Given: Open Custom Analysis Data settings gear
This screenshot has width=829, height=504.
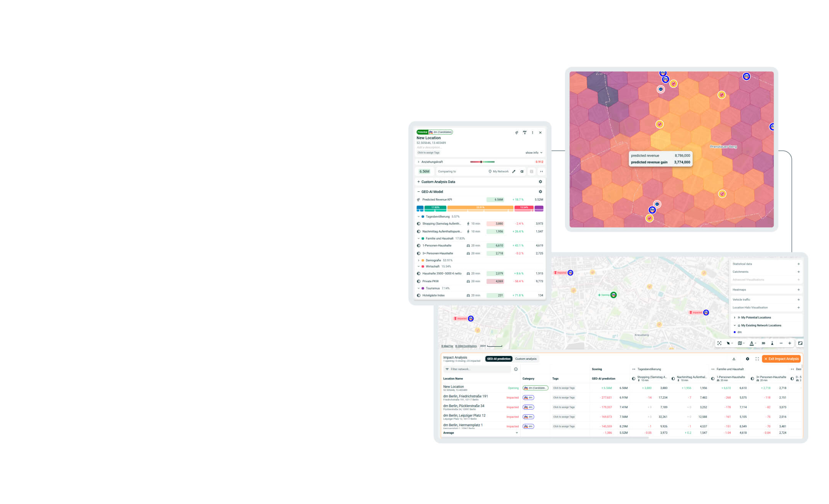Looking at the screenshot, I should 540,182.
